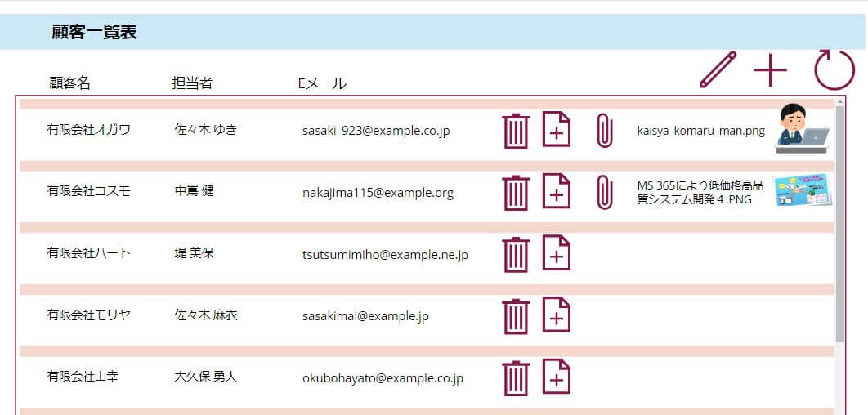Click email okubohayato@example.co.jp
This screenshot has height=415, width=868.
click(383, 378)
